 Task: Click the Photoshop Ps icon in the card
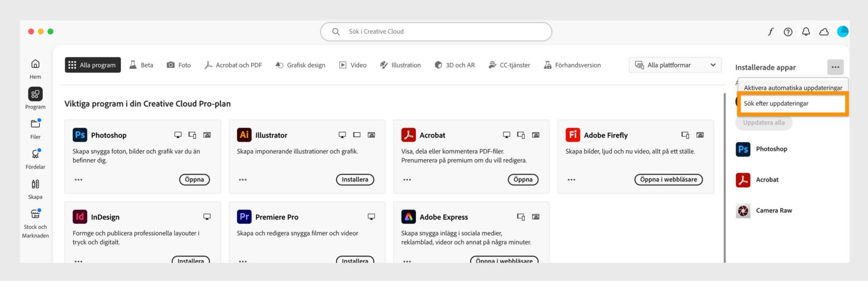80,135
